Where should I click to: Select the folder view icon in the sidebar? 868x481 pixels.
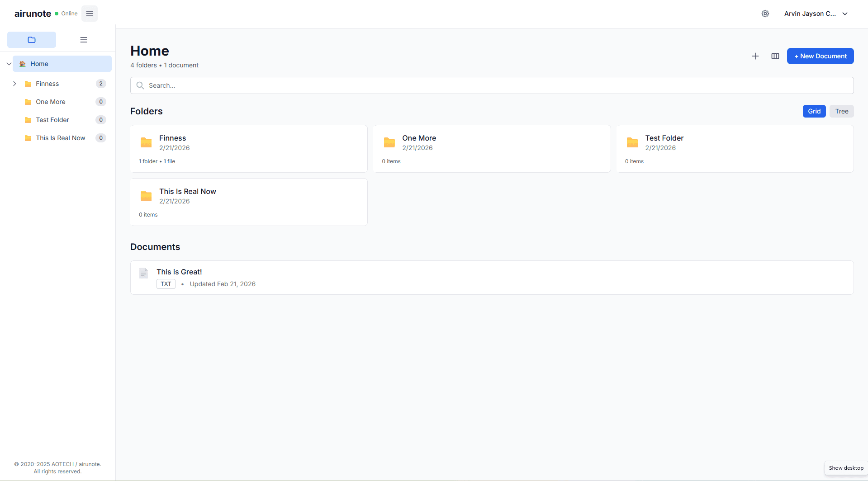(x=32, y=40)
